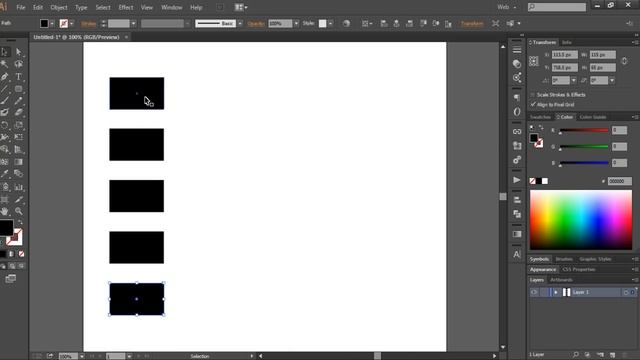Swap fill and stroke in toolbox
Image resolution: width=640 pixels, height=360 pixels.
pos(20,223)
